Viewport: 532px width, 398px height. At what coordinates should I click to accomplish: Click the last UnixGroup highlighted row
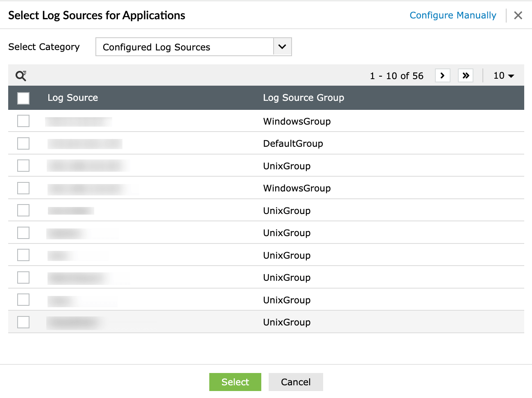click(287, 323)
